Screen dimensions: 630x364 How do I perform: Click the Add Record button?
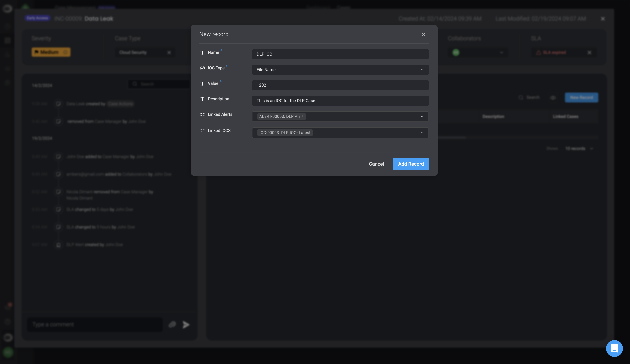pos(411,164)
